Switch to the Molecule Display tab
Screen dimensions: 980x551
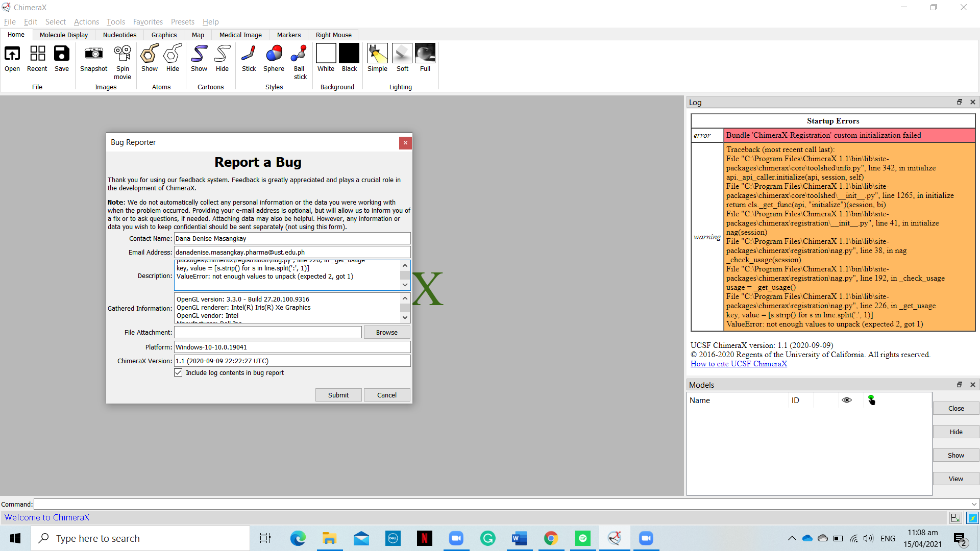tap(64, 35)
